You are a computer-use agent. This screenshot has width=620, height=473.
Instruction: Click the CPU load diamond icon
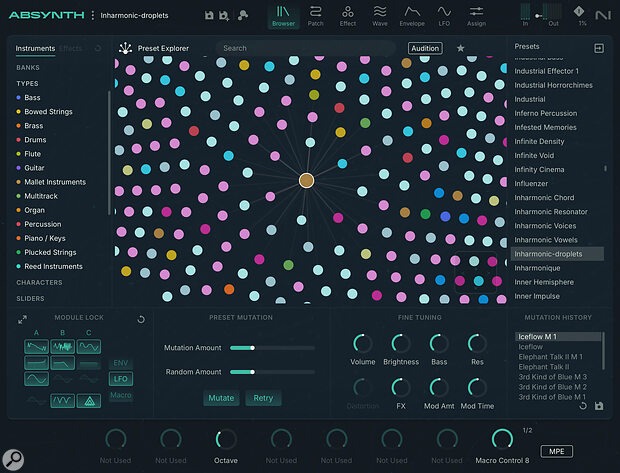579,12
